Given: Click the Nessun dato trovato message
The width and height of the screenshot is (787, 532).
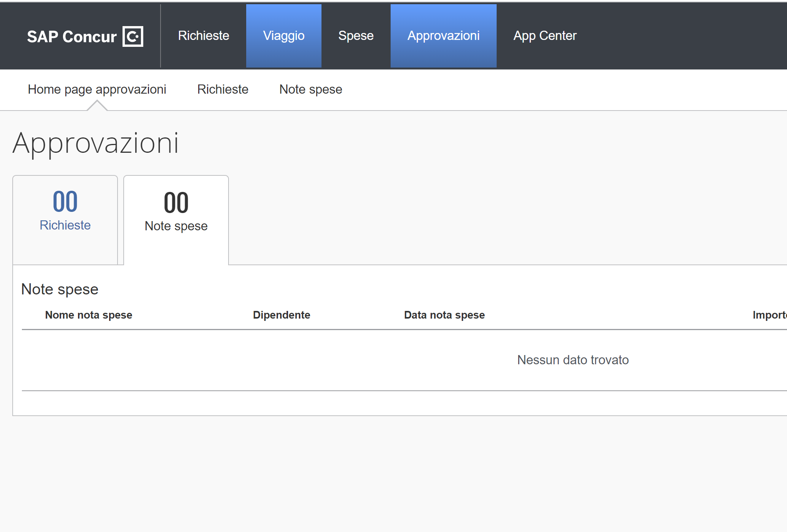Looking at the screenshot, I should (573, 360).
